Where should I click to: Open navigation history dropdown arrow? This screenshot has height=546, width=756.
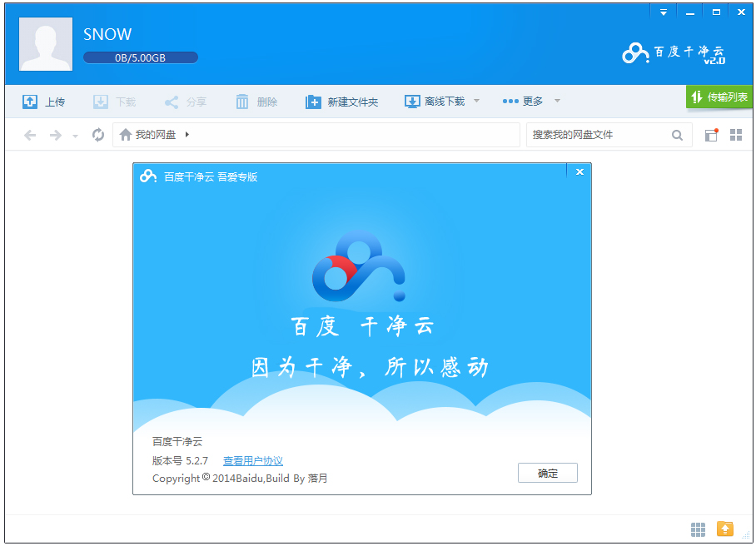point(75,136)
